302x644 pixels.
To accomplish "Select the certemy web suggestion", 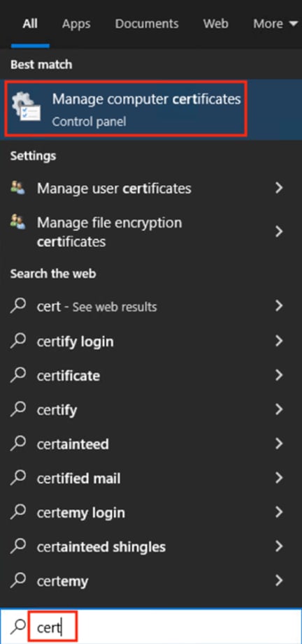I will [x=151, y=580].
